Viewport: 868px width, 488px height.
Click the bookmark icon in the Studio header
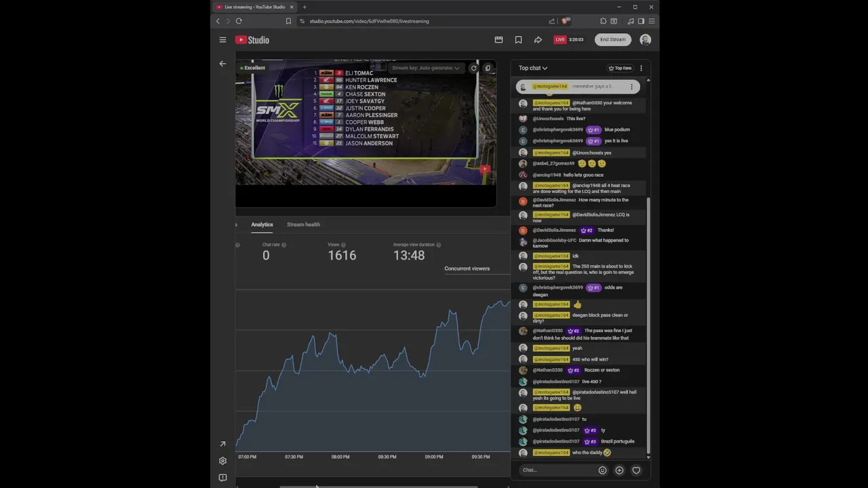(518, 40)
